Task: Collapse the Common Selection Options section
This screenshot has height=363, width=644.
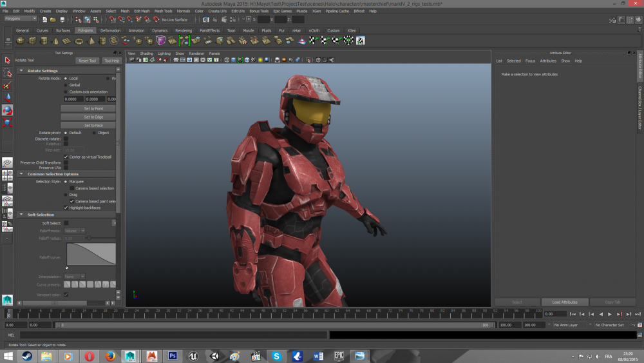Action: pyautogui.click(x=21, y=174)
